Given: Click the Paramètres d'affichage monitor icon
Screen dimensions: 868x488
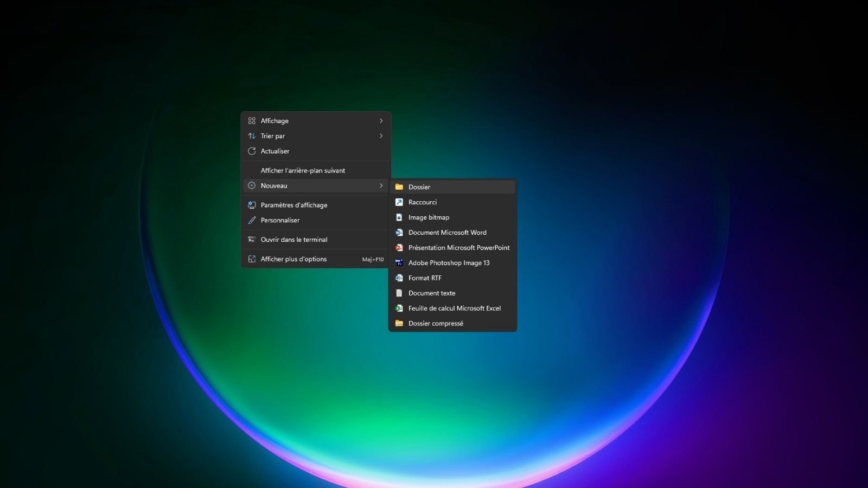Looking at the screenshot, I should tap(251, 205).
